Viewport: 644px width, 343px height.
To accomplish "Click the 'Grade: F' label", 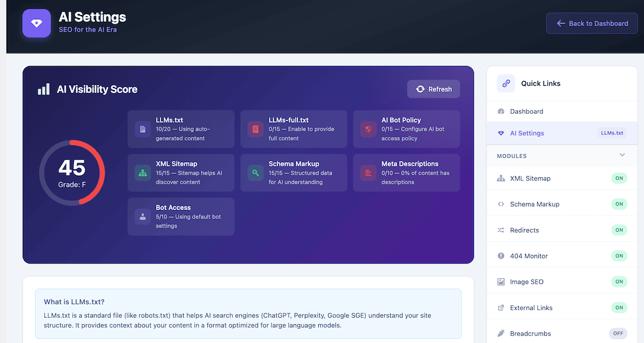I will pos(72,185).
